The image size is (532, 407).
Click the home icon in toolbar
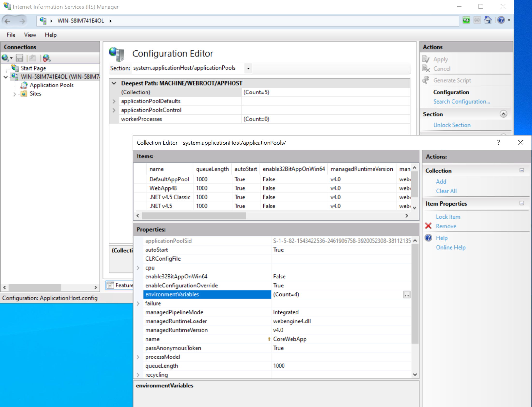point(488,20)
